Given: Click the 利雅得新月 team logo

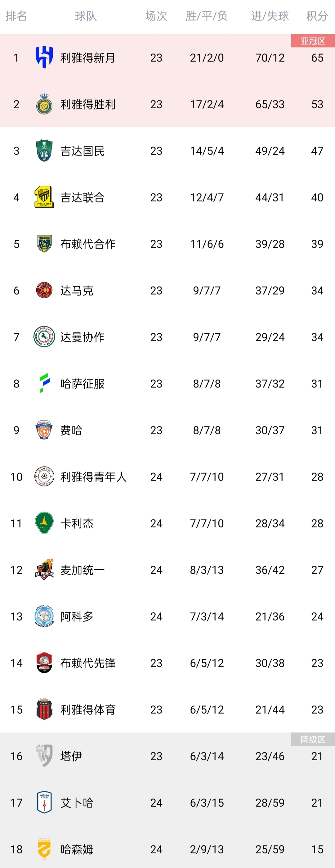Looking at the screenshot, I should pyautogui.click(x=44, y=58).
